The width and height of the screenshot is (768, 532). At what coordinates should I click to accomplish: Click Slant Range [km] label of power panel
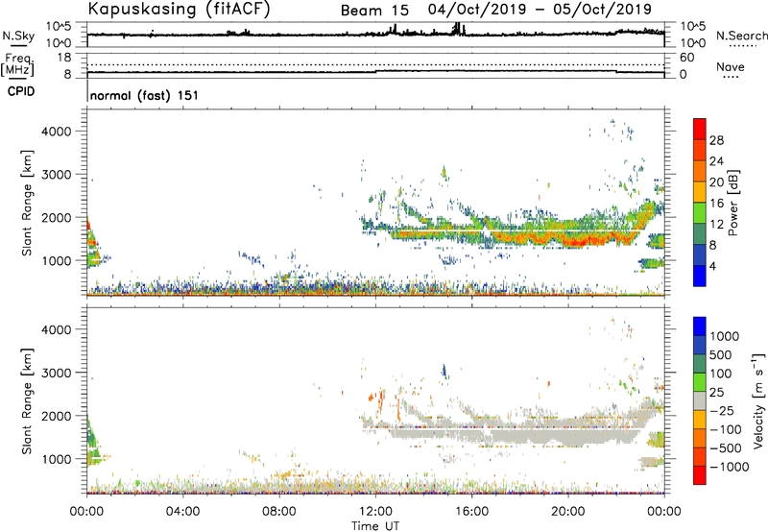[27, 203]
